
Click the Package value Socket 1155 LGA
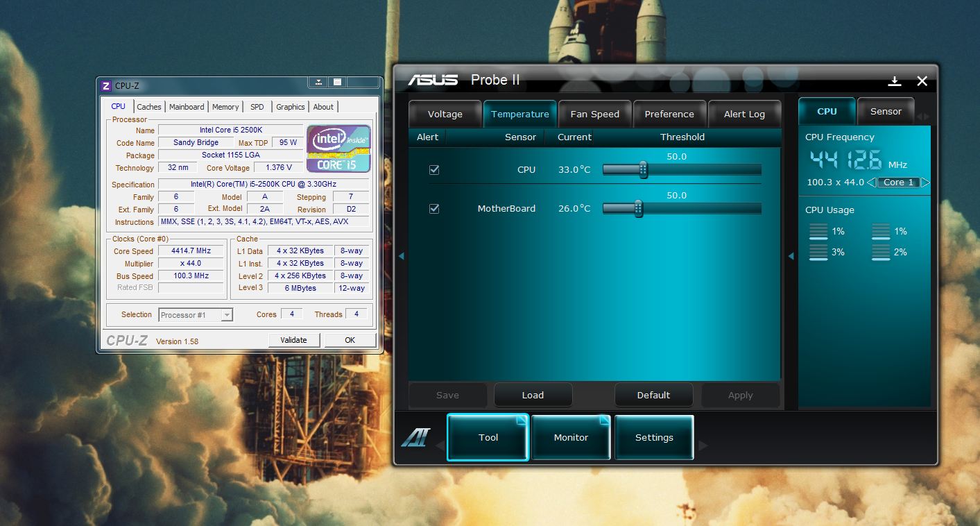click(x=230, y=155)
